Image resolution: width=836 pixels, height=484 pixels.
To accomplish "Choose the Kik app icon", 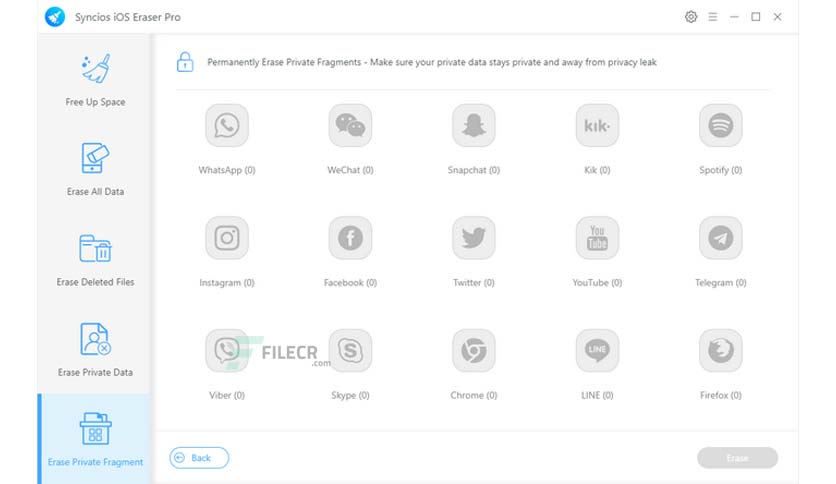I will pyautogui.click(x=597, y=126).
